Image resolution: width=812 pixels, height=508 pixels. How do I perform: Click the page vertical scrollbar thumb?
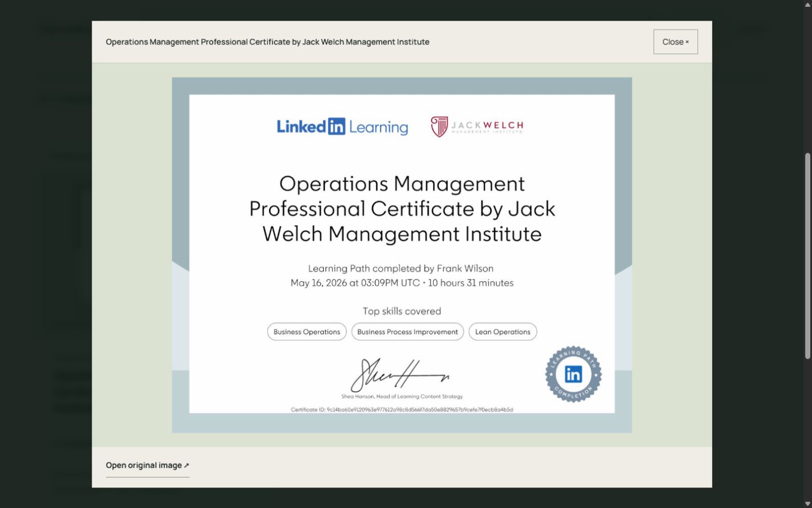click(x=807, y=255)
